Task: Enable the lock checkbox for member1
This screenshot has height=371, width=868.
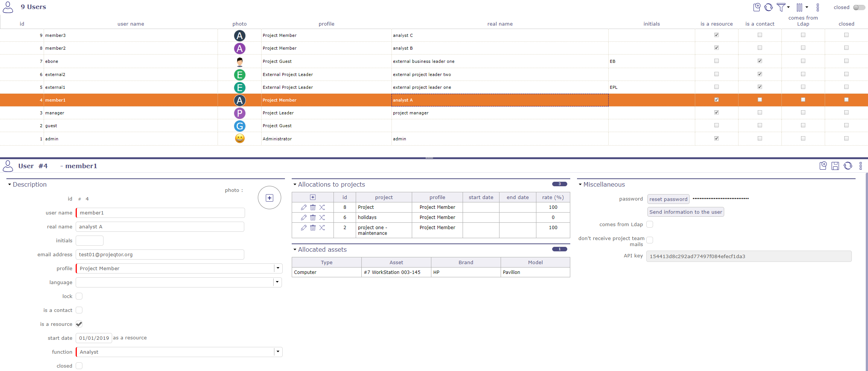Action: pos(79,296)
